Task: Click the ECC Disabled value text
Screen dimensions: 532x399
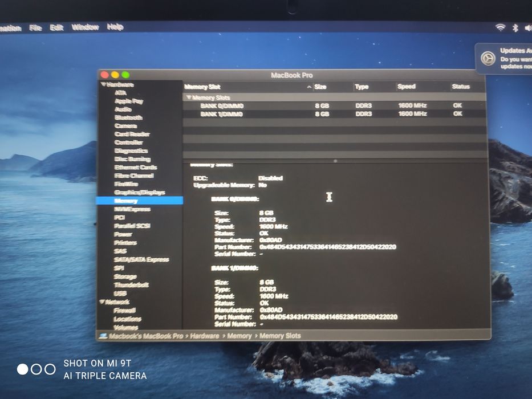Action: click(x=270, y=178)
